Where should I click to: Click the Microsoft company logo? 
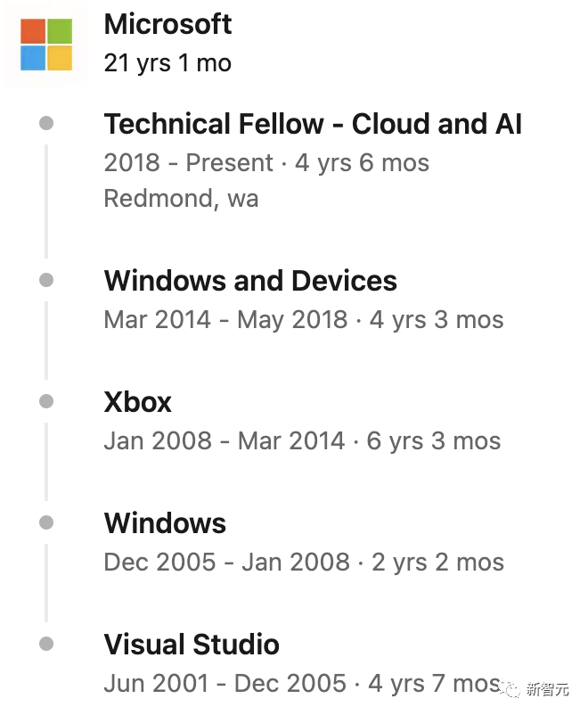coord(46,45)
